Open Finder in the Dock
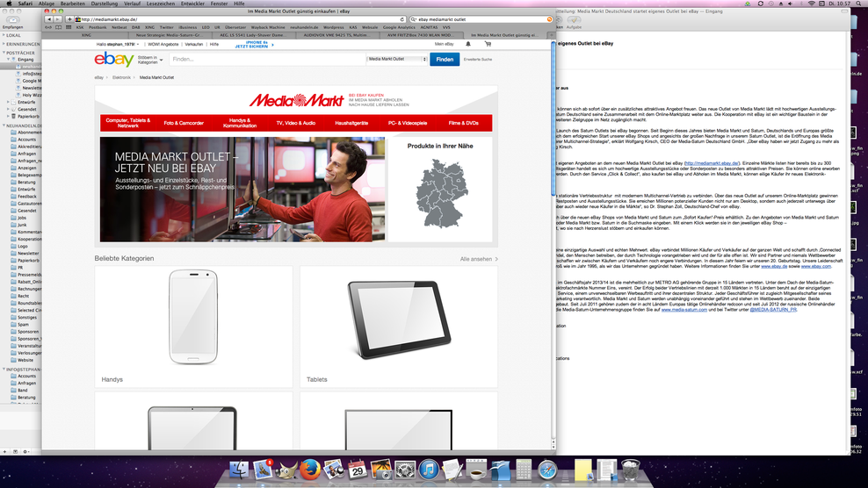This screenshot has width=868, height=488. coord(240,470)
